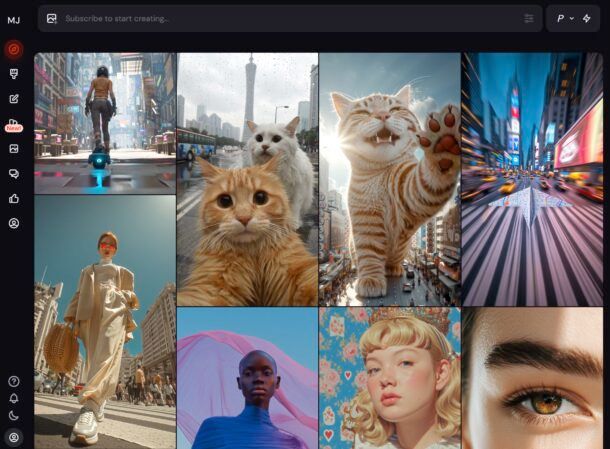The height and width of the screenshot is (449, 610).
Task: Open the profile circle icon in sidebar
Action: point(14,223)
